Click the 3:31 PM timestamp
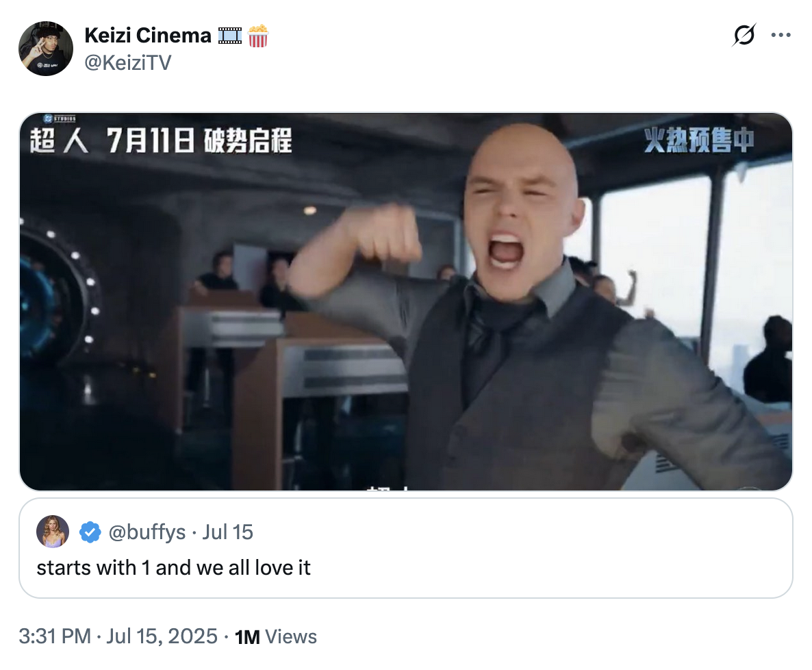812x670 pixels. [x=55, y=636]
